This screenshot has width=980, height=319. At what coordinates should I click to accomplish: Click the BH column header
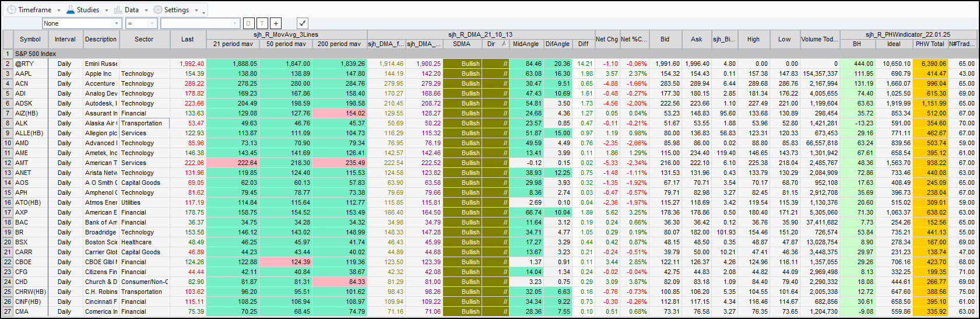[857, 44]
